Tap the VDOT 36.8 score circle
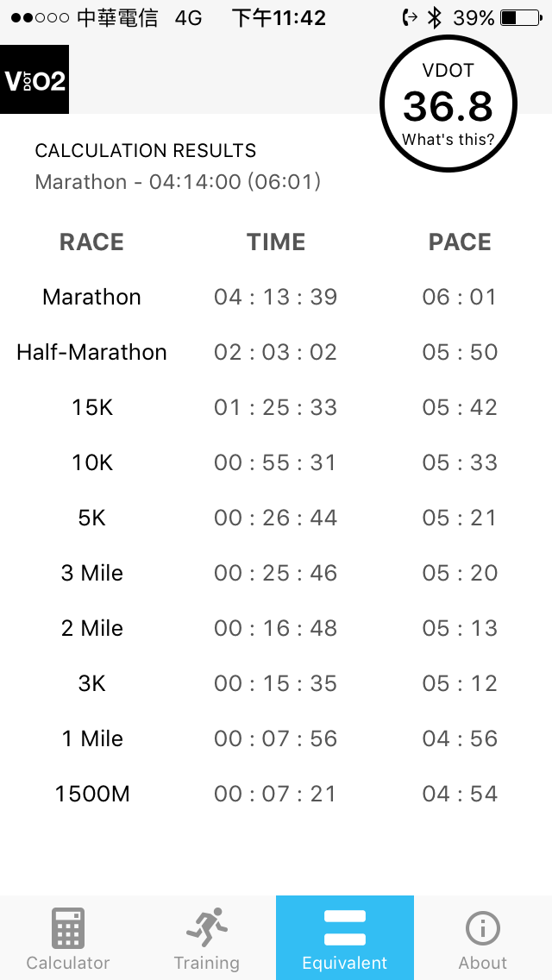 tap(448, 104)
